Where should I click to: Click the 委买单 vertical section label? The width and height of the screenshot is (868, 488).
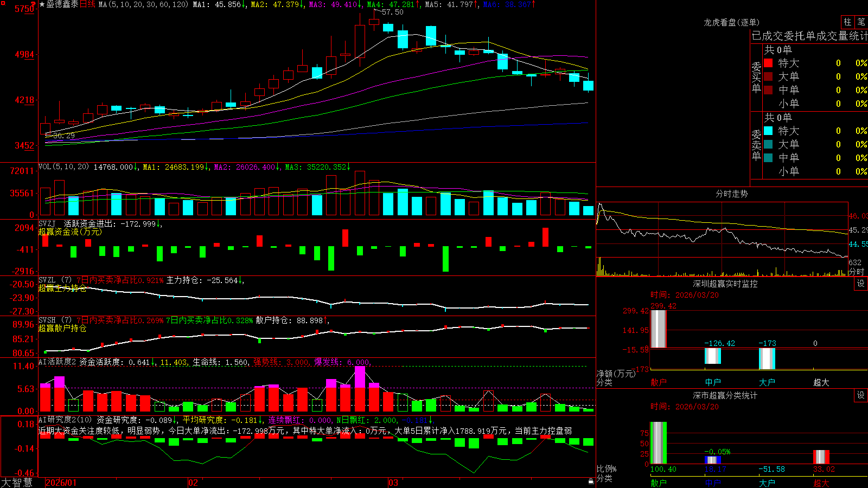click(756, 77)
